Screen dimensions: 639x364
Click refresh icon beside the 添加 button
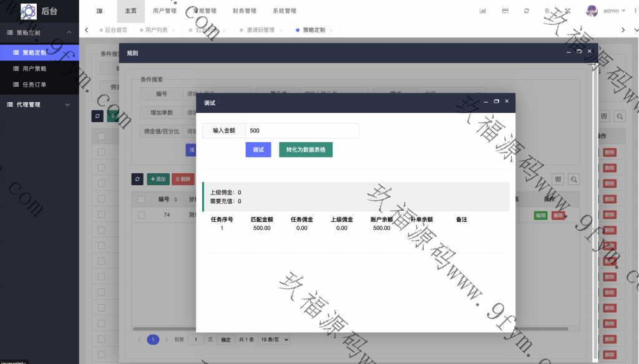pyautogui.click(x=137, y=179)
